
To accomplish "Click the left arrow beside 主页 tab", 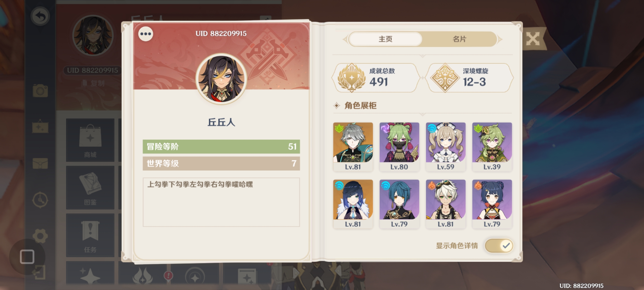I will click(345, 39).
